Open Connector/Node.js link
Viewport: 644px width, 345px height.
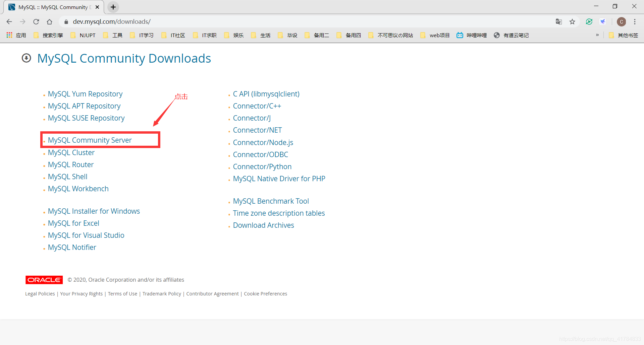point(263,142)
